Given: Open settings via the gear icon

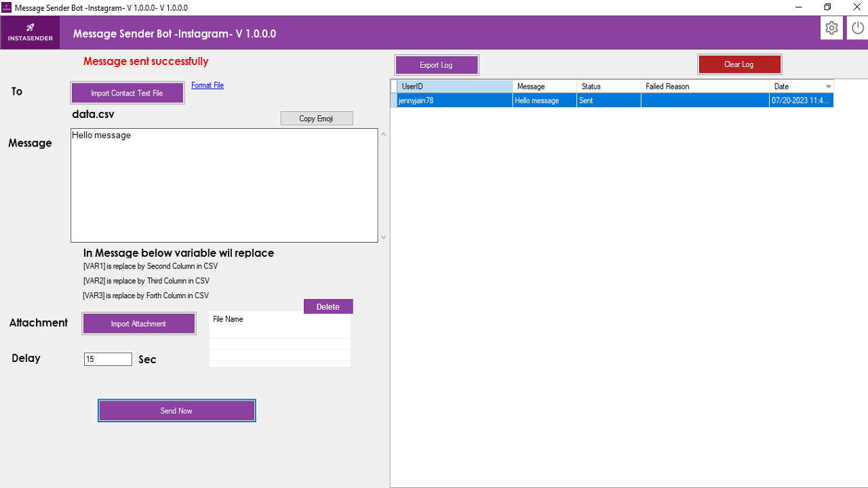Looking at the screenshot, I should click(x=831, y=28).
